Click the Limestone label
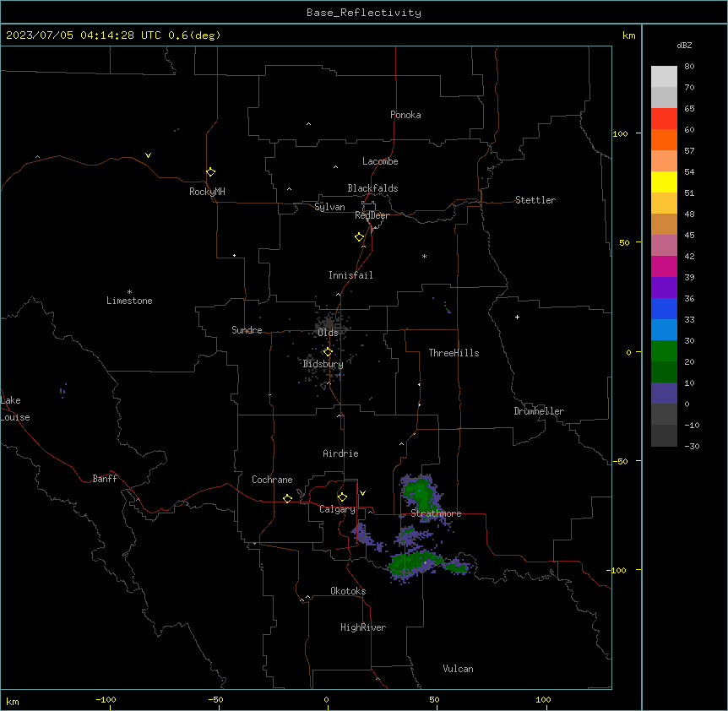Viewport: 728px width, 711px height. tap(129, 301)
